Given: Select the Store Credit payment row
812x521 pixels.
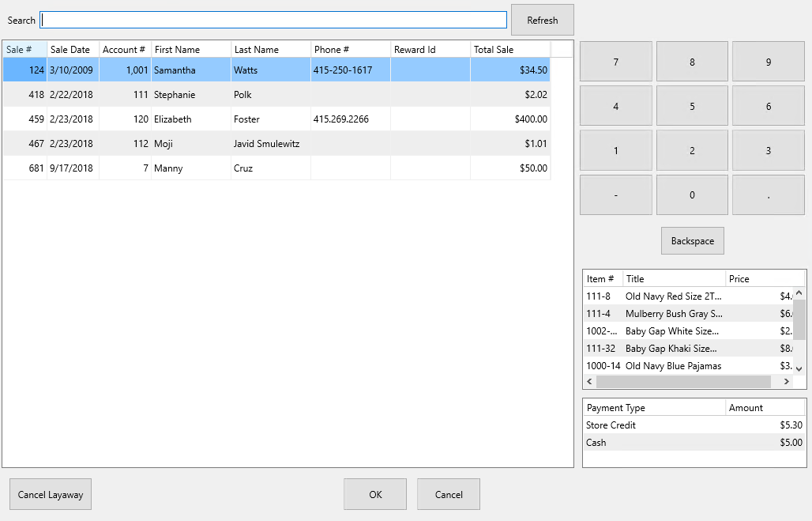Looking at the screenshot, I should [x=694, y=425].
